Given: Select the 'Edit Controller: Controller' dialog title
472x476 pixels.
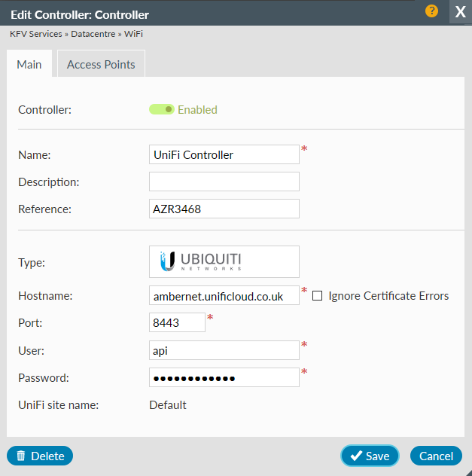Looking at the screenshot, I should (80, 14).
